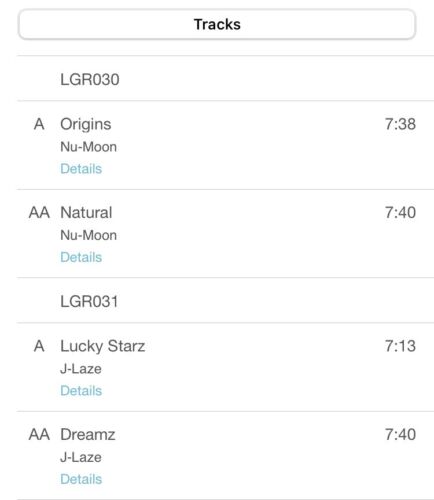Click J-Laze artist under Dreamz
The height and width of the screenshot is (500, 434).
click(x=81, y=457)
